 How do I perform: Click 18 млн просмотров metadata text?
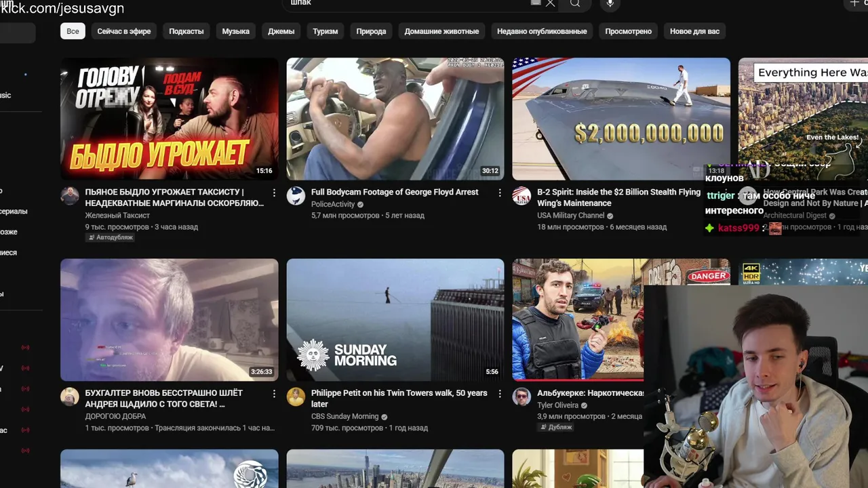570,227
